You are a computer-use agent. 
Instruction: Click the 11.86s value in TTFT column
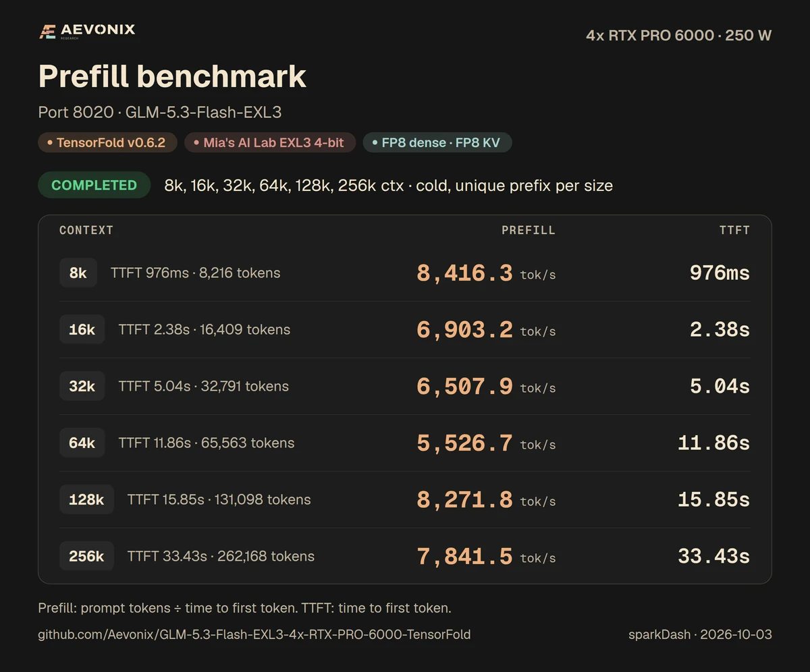point(714,443)
